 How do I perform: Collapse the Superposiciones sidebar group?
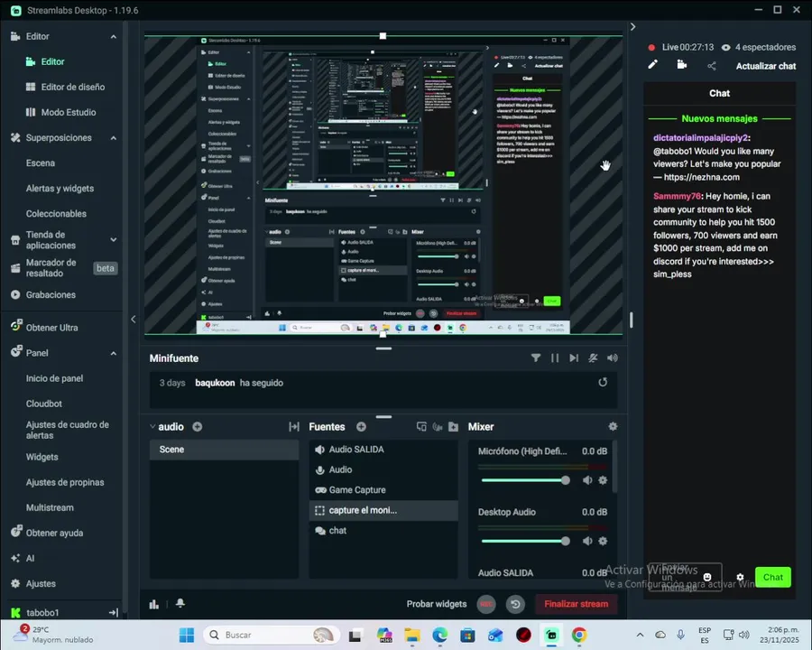114,138
